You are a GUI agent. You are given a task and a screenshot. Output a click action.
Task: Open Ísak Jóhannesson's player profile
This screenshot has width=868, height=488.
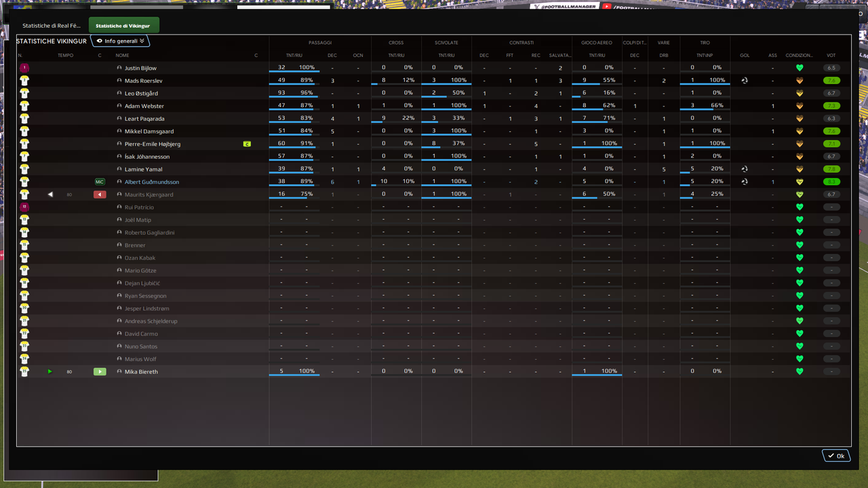coord(147,157)
